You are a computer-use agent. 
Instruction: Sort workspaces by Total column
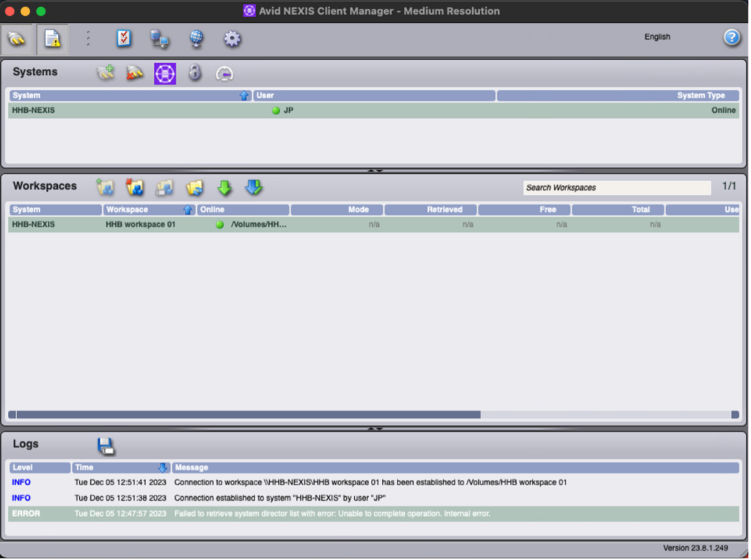[x=618, y=210]
